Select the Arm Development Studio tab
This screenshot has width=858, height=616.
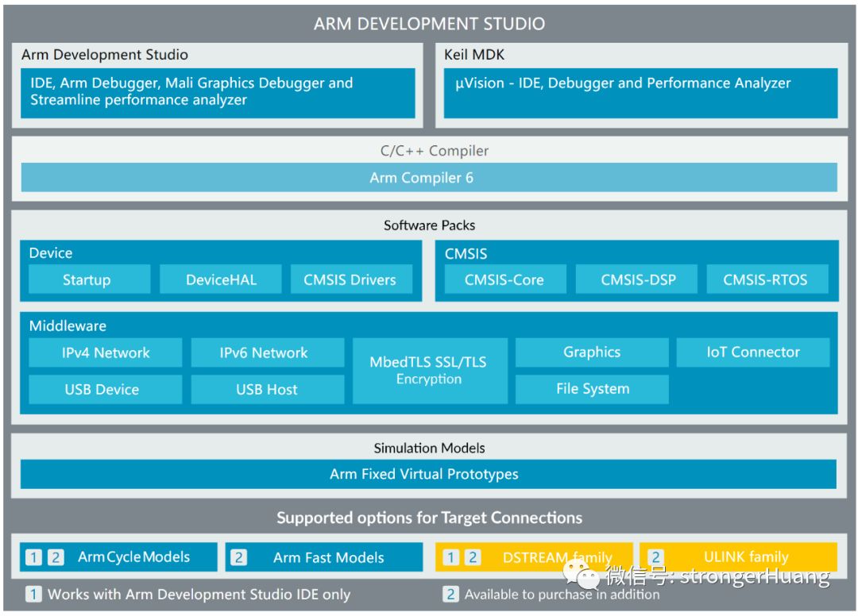103,55
